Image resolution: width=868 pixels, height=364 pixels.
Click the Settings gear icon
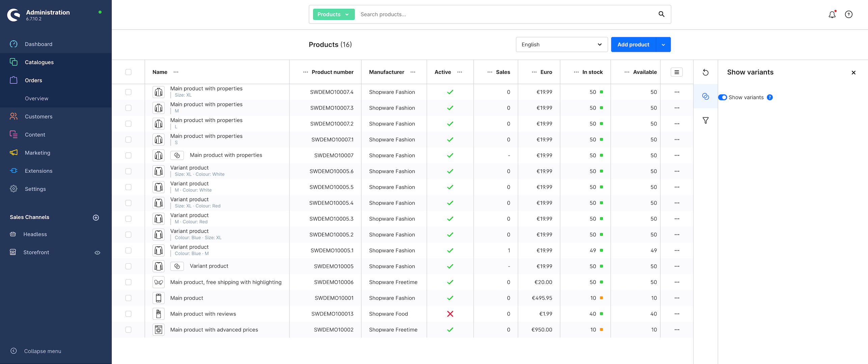pyautogui.click(x=13, y=189)
